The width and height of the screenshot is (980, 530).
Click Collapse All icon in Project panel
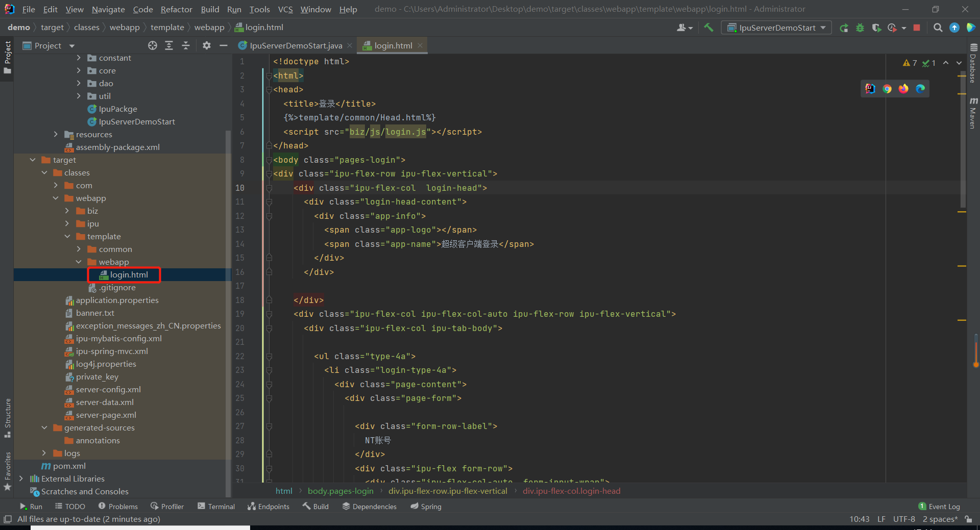click(186, 45)
